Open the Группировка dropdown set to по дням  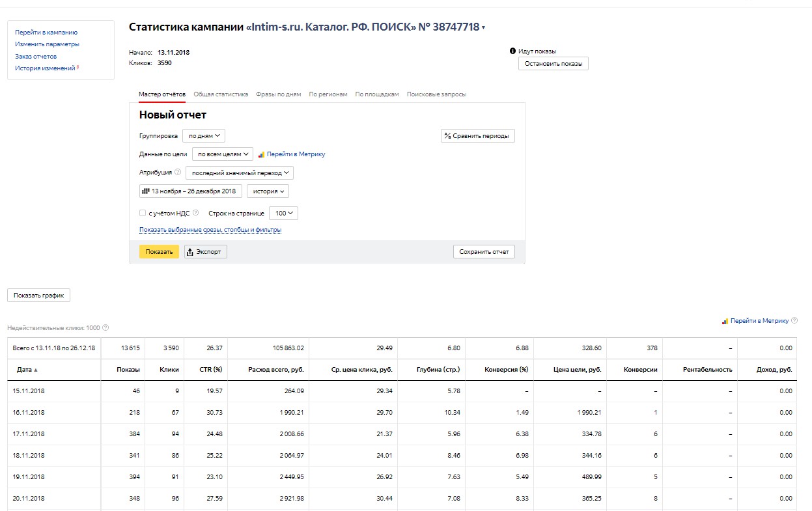point(204,136)
